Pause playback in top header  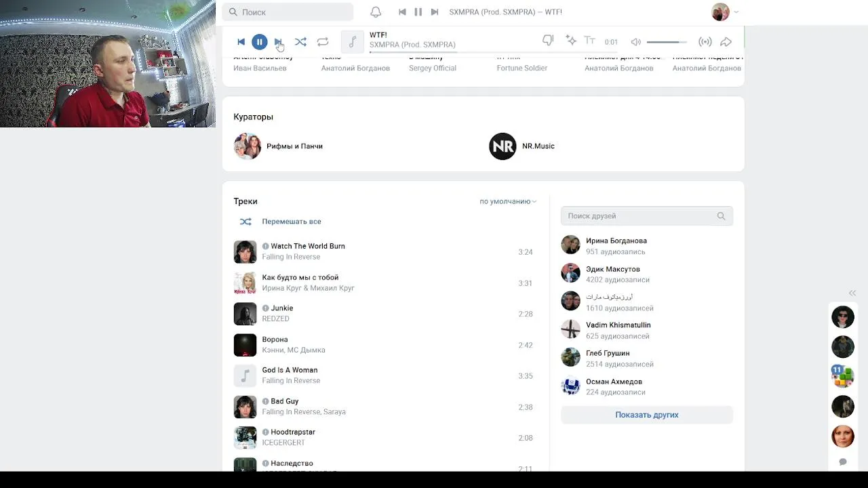418,12
